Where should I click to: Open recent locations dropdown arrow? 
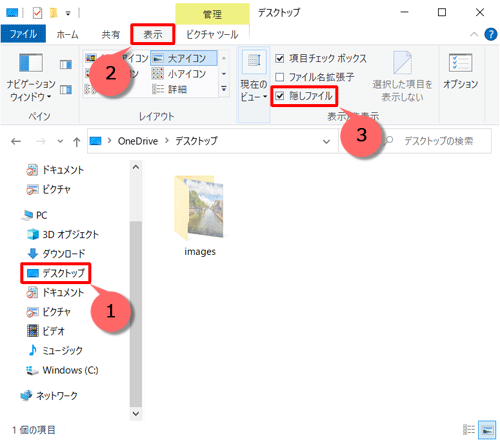(60, 141)
